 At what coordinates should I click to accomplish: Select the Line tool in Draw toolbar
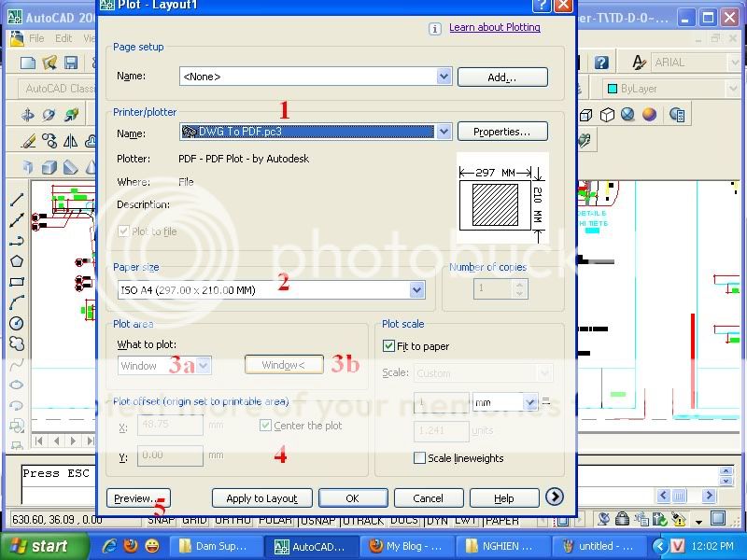click(x=17, y=200)
